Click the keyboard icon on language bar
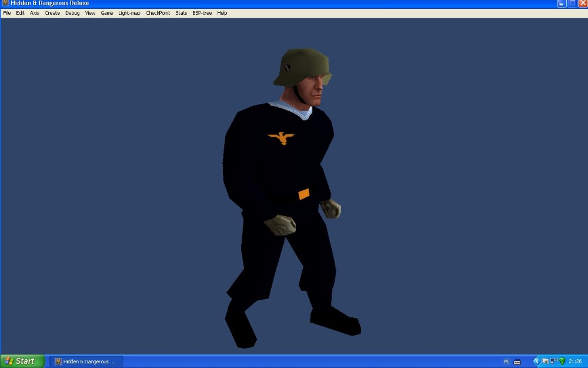Image resolution: width=588 pixels, height=368 pixels. [x=517, y=362]
